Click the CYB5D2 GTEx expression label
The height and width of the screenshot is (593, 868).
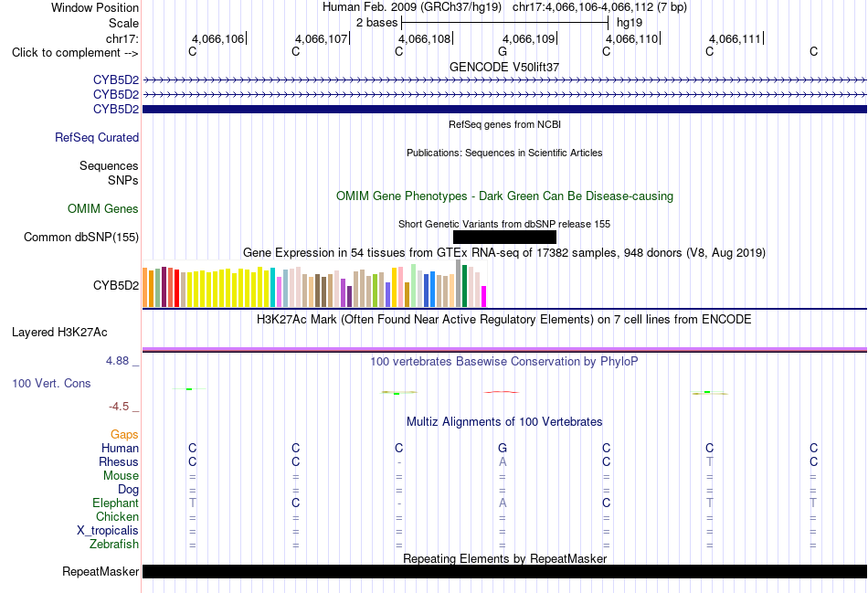(x=116, y=285)
